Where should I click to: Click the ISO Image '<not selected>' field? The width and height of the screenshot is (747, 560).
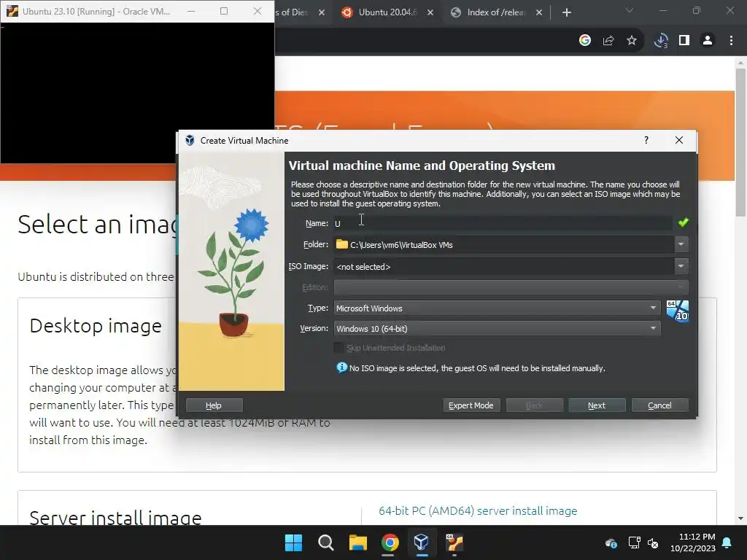pyautogui.click(x=504, y=267)
